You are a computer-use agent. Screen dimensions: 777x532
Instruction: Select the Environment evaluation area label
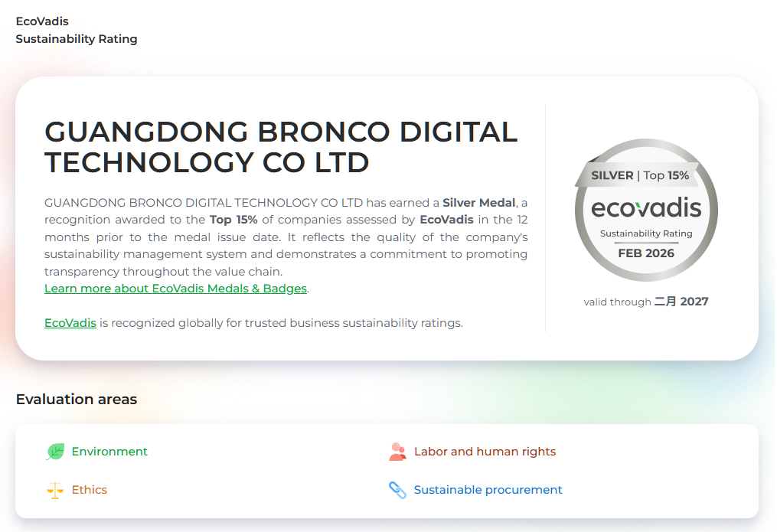coord(109,452)
